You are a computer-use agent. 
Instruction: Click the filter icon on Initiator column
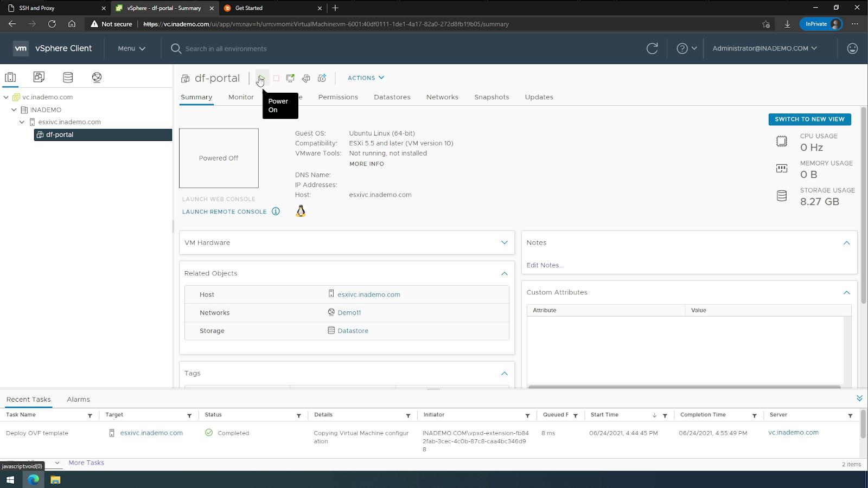(x=527, y=415)
